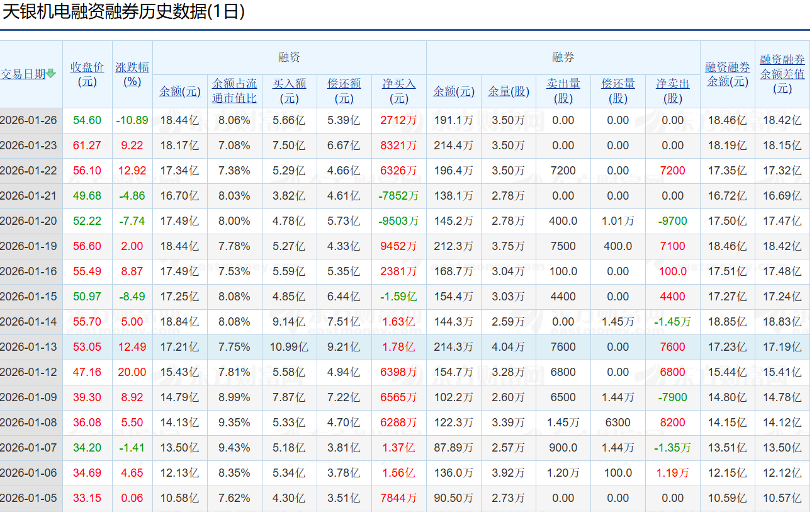Screen dimensions: 812x512
Task: Click the -9503万 net buy cell
Action: tap(398, 221)
